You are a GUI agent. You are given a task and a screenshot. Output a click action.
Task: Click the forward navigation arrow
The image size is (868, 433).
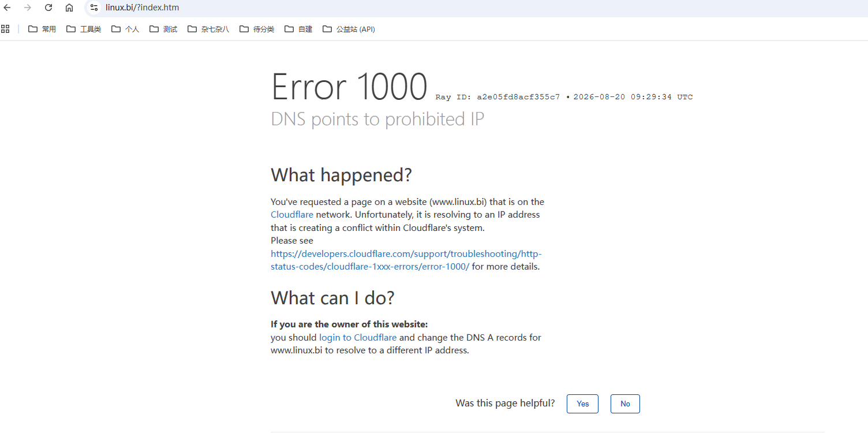point(28,8)
